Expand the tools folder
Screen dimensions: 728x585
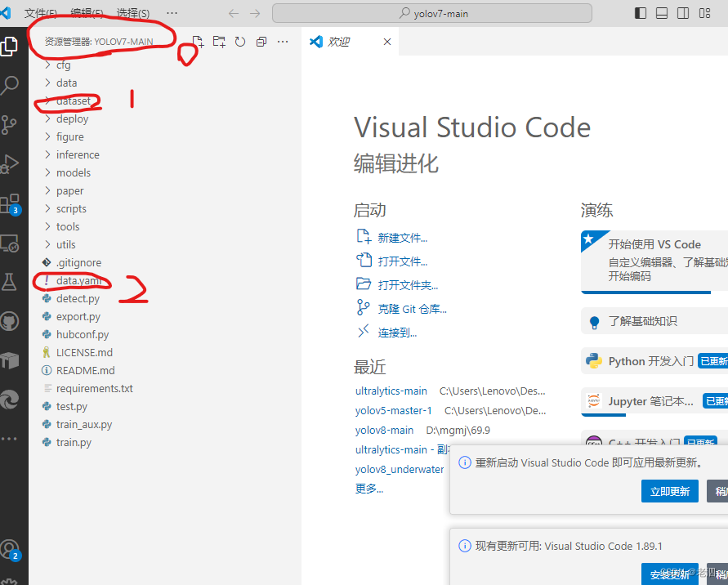coord(165,226)
